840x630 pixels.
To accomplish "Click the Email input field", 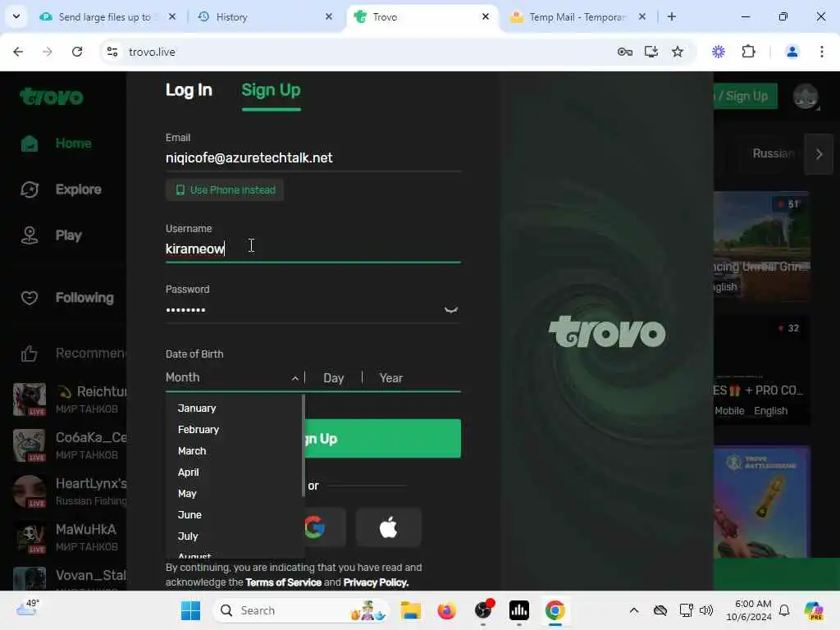I will 313,157.
